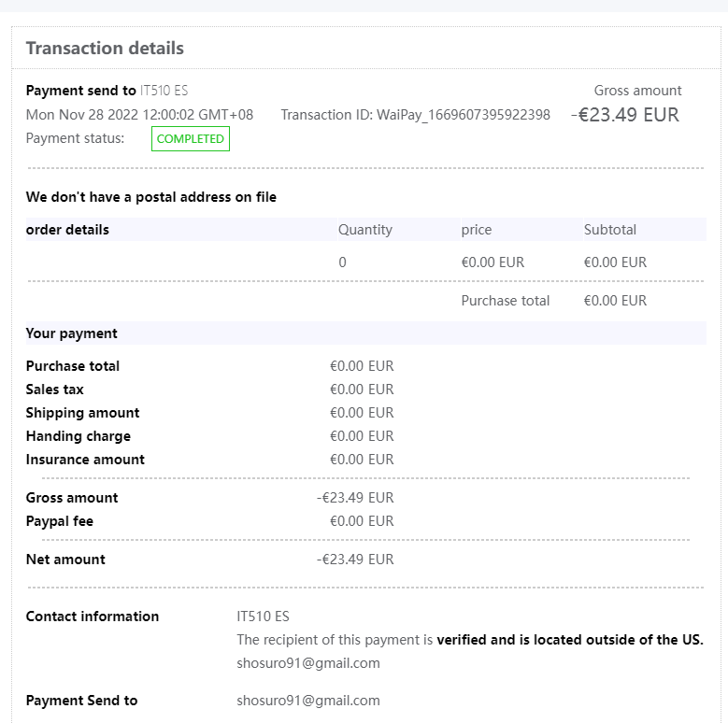728x723 pixels.
Task: Click the Paypal fee label
Action: point(60,521)
